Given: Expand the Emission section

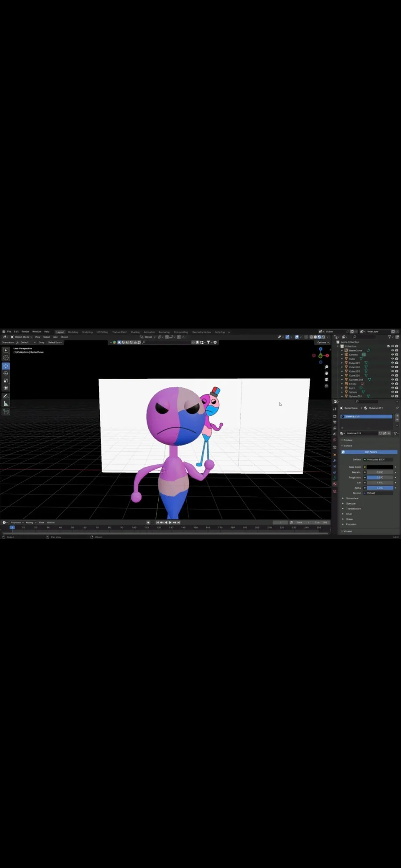Looking at the screenshot, I should pos(350,524).
